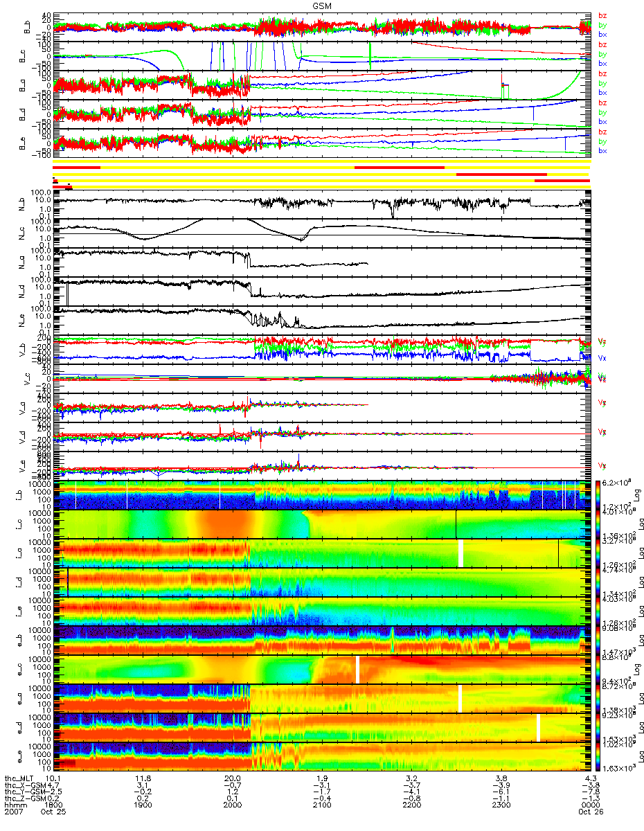The width and height of the screenshot is (644, 831).
Task: Click inside the V_b velocity plot
Action: point(321,350)
